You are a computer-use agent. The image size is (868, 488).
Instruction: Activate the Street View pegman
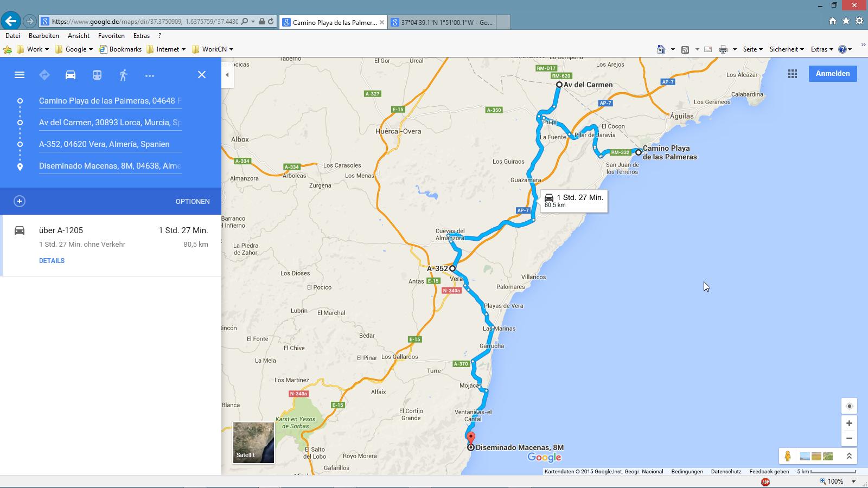788,456
